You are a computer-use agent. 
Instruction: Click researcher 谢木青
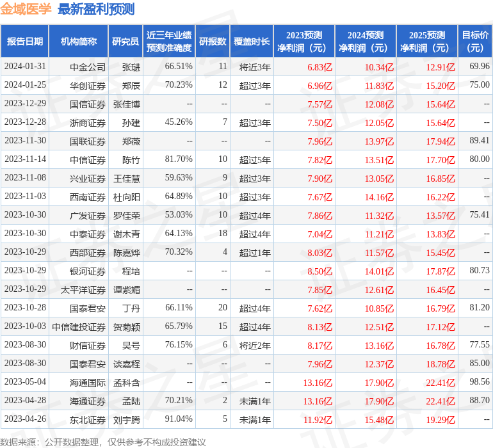point(127,234)
